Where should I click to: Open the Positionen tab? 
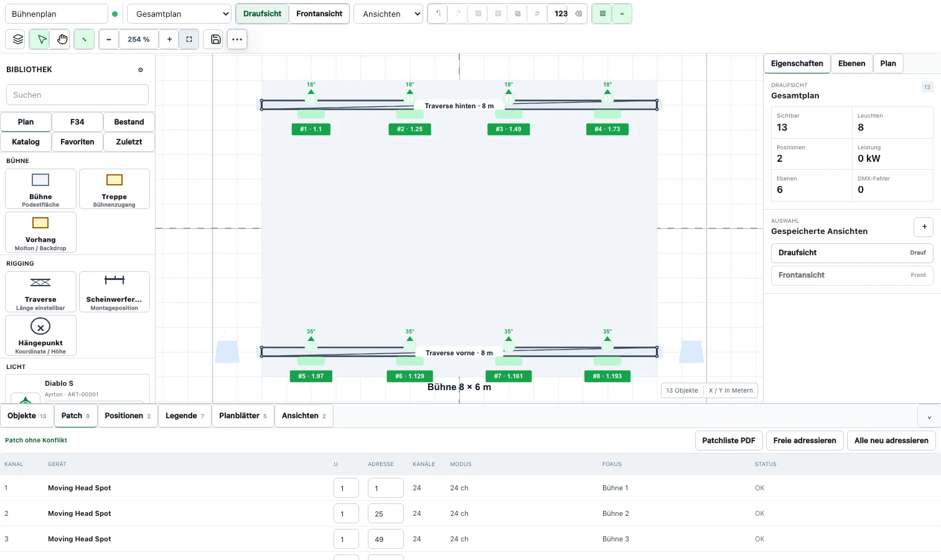(x=128, y=416)
